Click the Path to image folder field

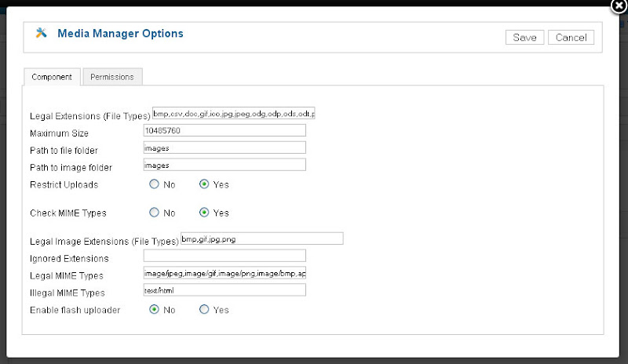click(x=225, y=165)
